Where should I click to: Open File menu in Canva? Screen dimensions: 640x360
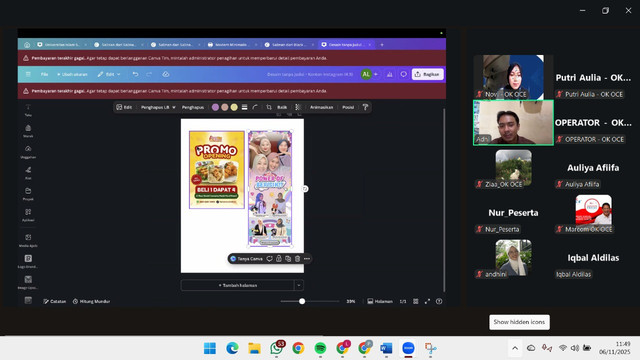pos(44,74)
